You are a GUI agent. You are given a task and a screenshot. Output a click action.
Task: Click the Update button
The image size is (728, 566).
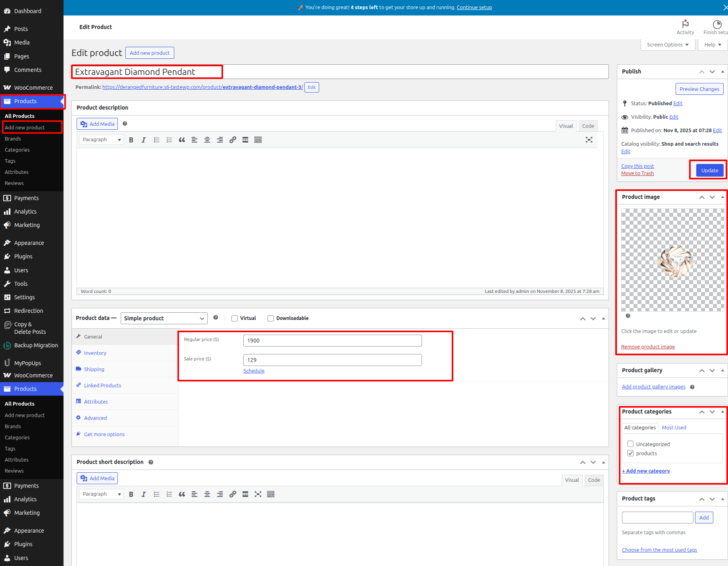tap(709, 170)
